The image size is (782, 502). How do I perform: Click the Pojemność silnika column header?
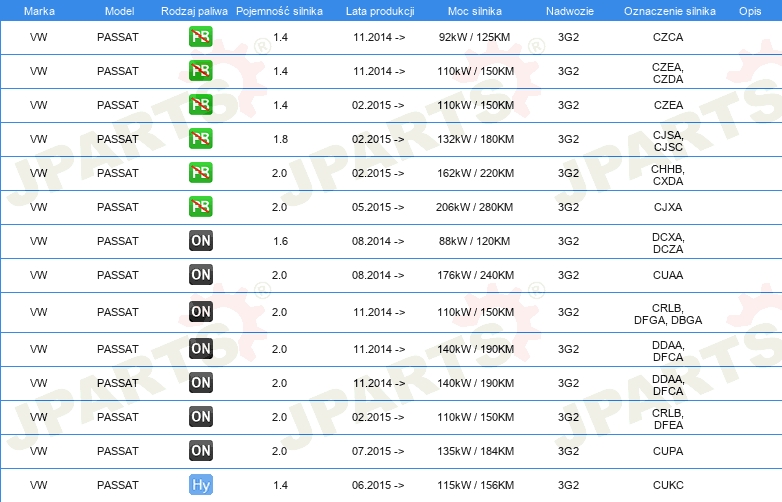[x=279, y=11]
